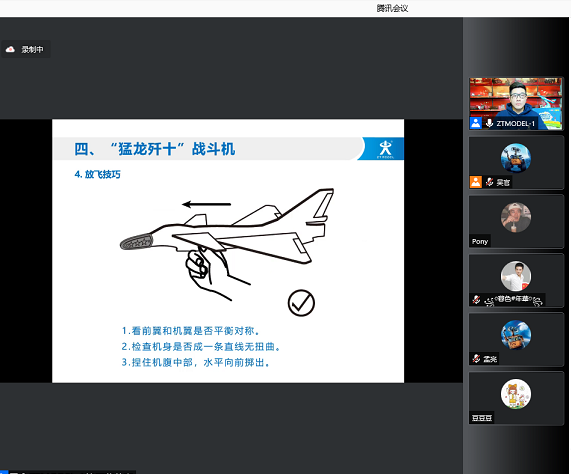This screenshot has width=571, height=474.
Task: Click slide line 1.看前翼和机翼是否平衡对称
Action: pos(191,331)
